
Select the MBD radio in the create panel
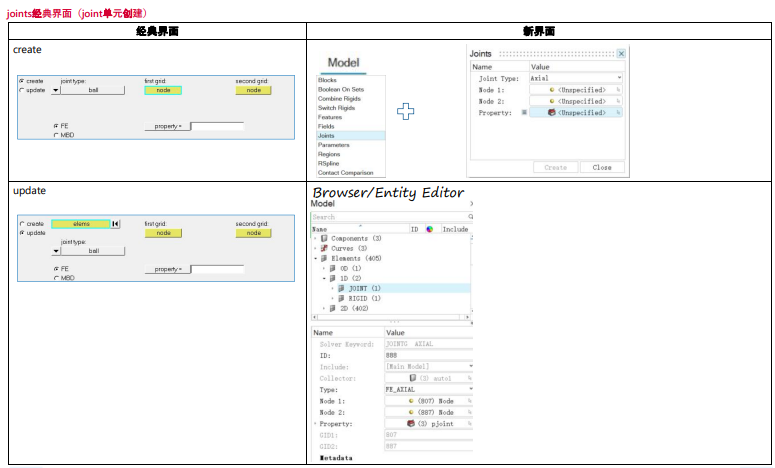click(56, 134)
